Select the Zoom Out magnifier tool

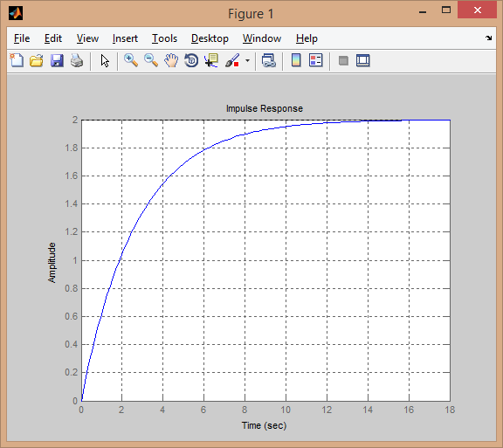tap(151, 60)
